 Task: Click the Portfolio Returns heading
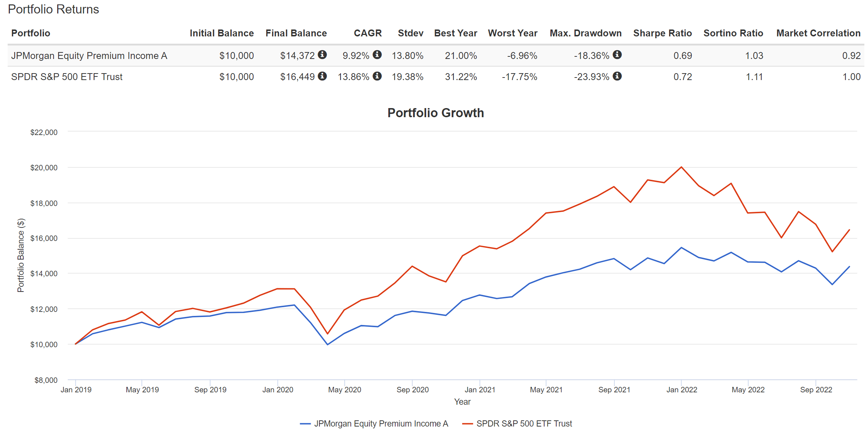coord(54,9)
